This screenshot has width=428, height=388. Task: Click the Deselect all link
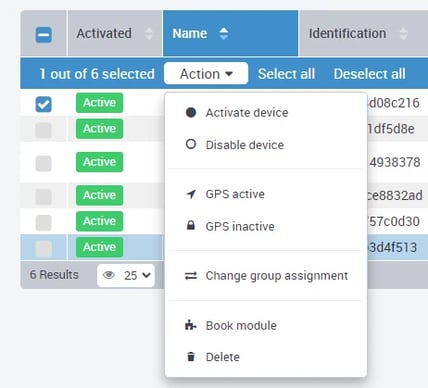pyautogui.click(x=370, y=74)
